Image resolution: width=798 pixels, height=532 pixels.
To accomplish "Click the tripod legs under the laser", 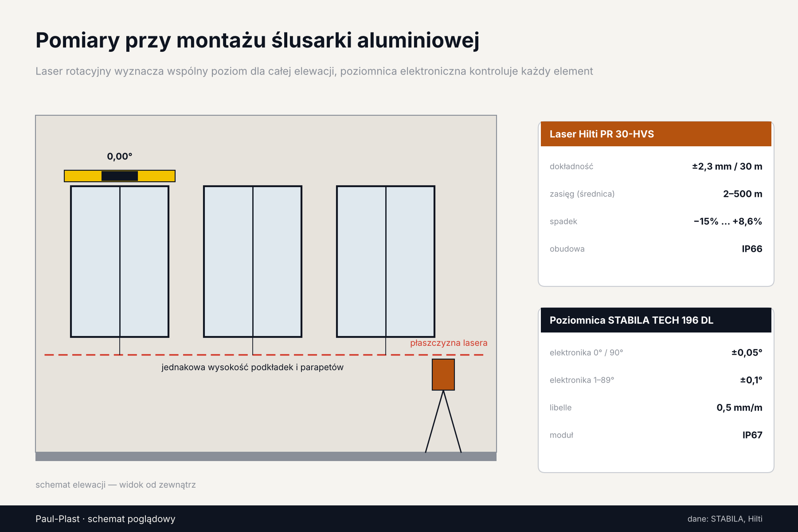I will point(443,421).
